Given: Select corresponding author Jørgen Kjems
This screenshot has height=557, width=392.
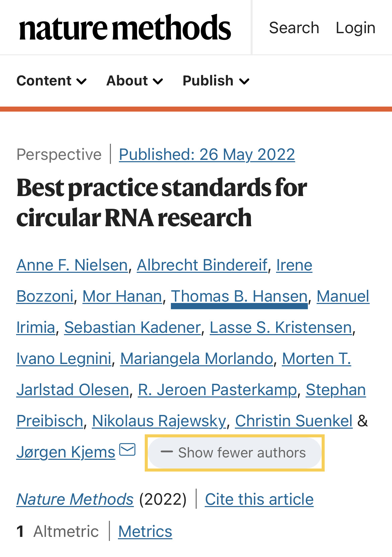Looking at the screenshot, I should click(66, 452).
